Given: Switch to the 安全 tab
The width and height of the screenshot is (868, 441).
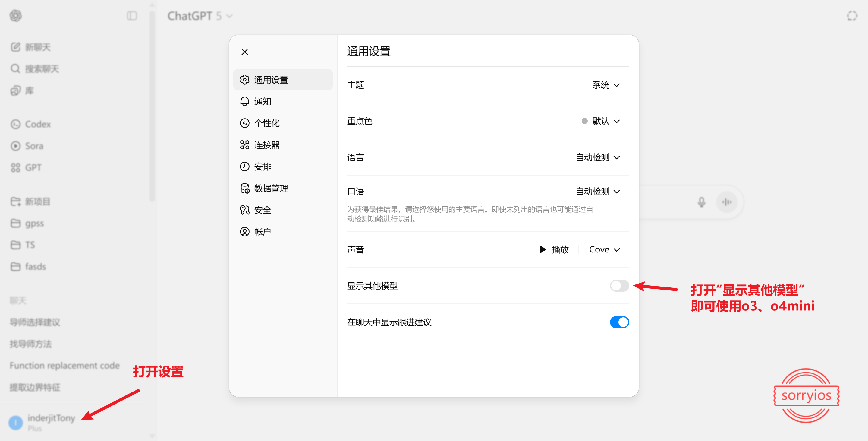Looking at the screenshot, I should tap(283, 210).
